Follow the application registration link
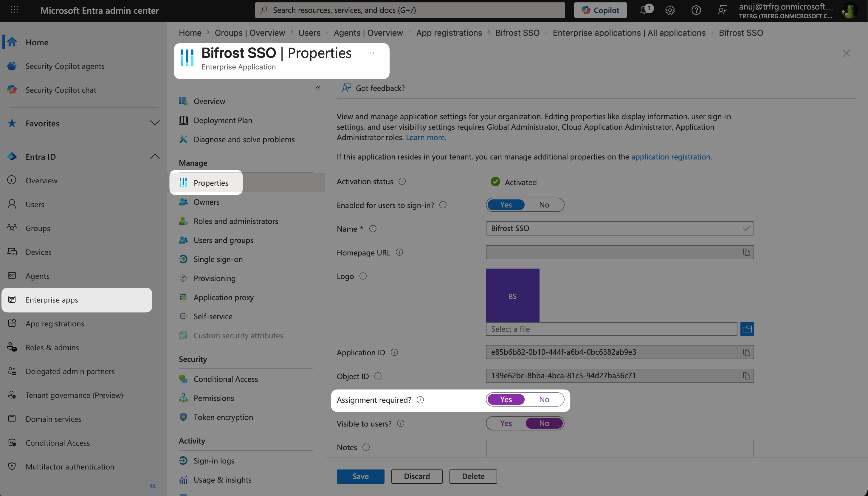The image size is (868, 496). [671, 157]
